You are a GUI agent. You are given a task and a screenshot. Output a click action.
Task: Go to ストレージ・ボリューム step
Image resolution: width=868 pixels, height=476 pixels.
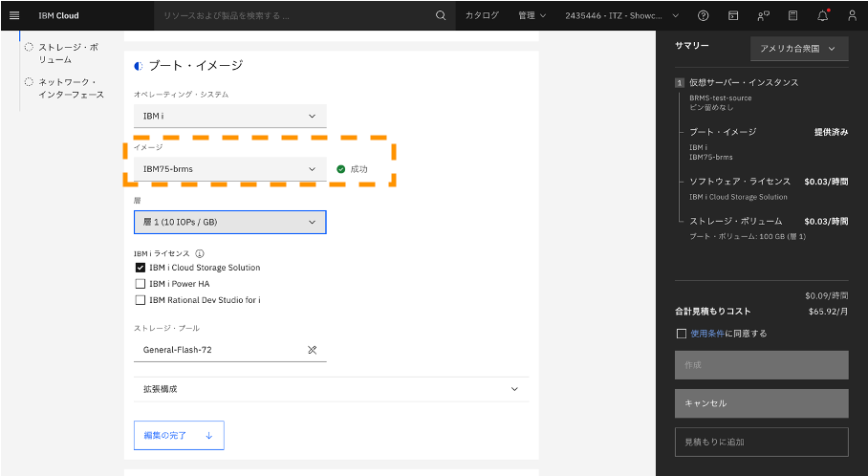tap(68, 54)
